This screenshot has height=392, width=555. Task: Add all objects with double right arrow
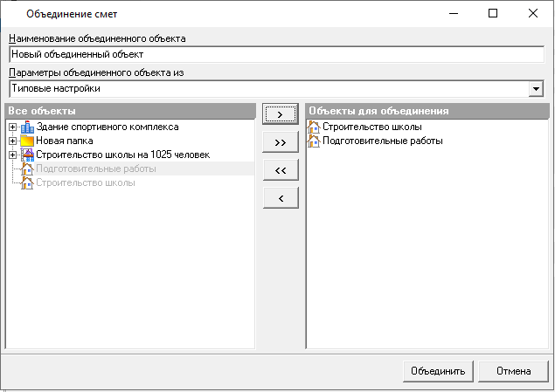(281, 141)
